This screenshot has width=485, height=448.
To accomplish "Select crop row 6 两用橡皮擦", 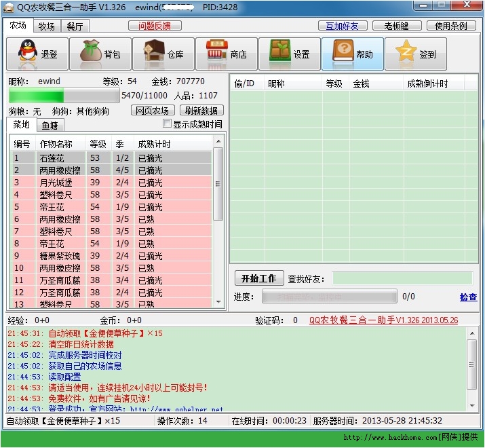I will (x=111, y=219).
